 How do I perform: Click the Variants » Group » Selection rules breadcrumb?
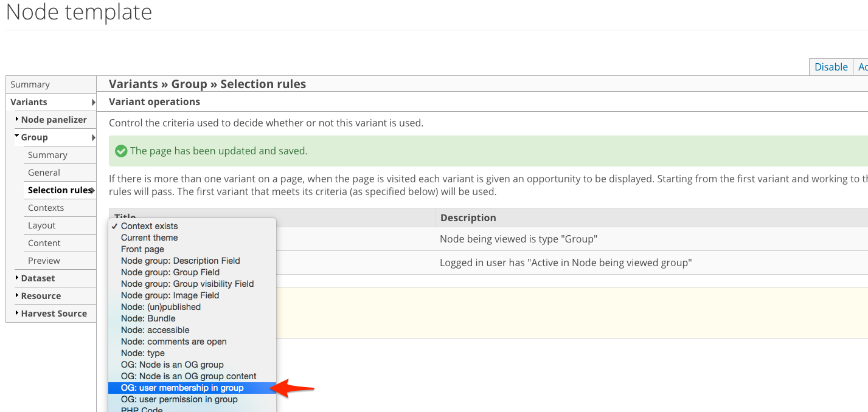207,84
